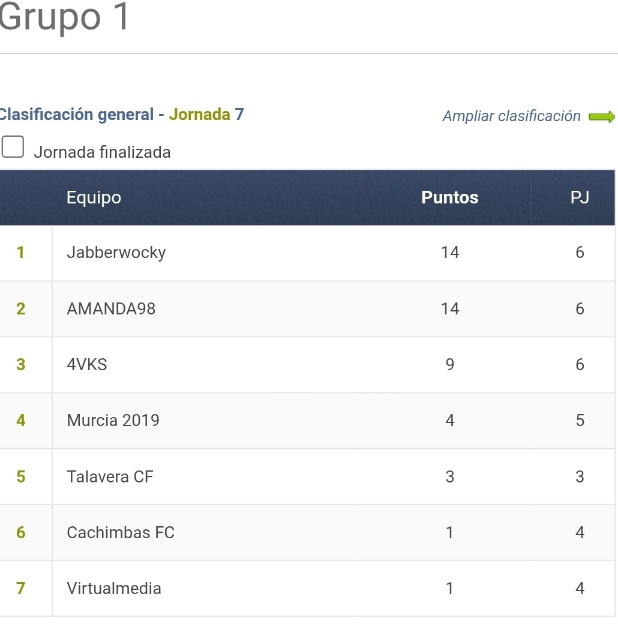Click position number 7 in ranking

(21, 588)
